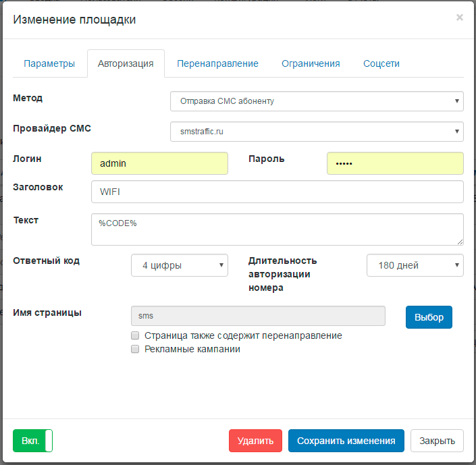This screenshot has height=465, width=476.
Task: Close the dialog with the X icon
Action: coord(459,18)
